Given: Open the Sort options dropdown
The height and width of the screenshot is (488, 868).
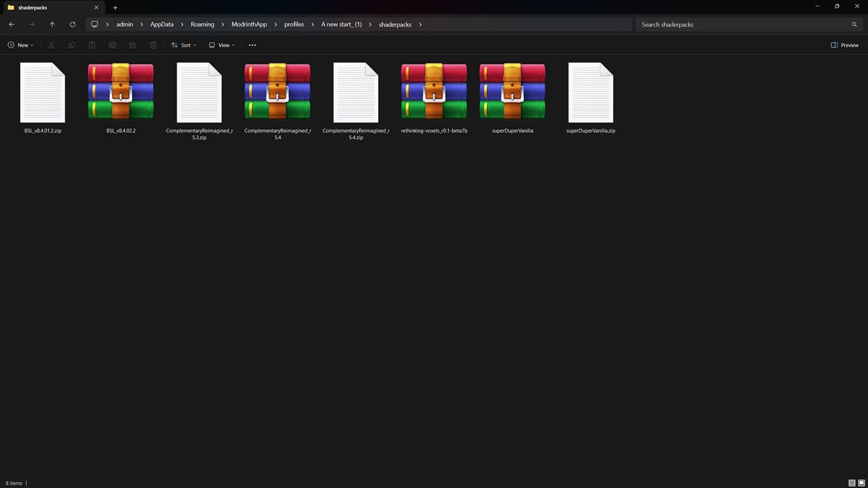Looking at the screenshot, I should pyautogui.click(x=184, y=45).
